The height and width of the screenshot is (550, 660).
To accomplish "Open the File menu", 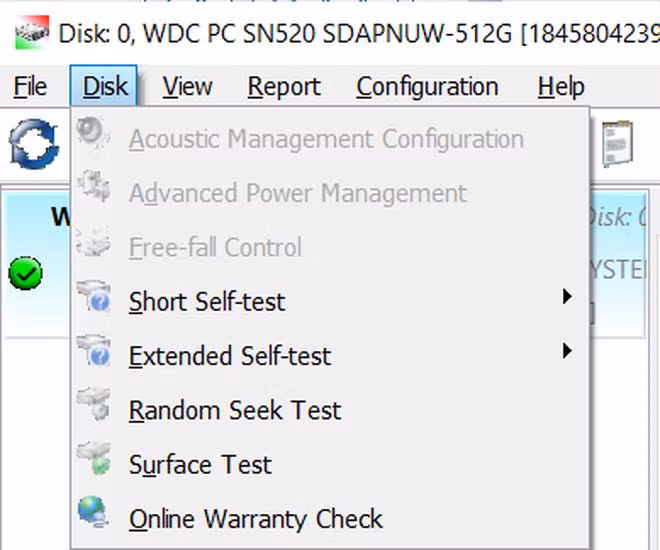I will (x=31, y=87).
